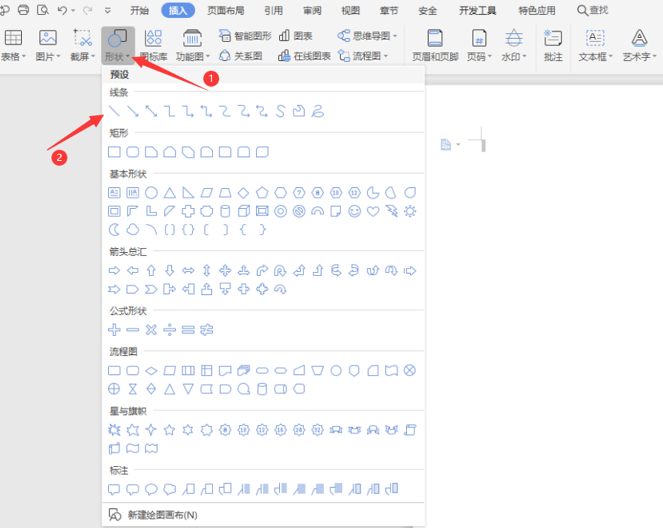The width and height of the screenshot is (663, 528).
Task: Select the explosion burst shape
Action: pyautogui.click(x=114, y=430)
